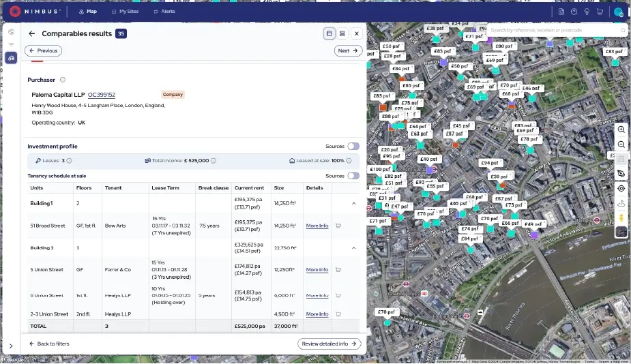Open More Info for 6 Union Street
This screenshot has height=364, width=631.
point(317,295)
